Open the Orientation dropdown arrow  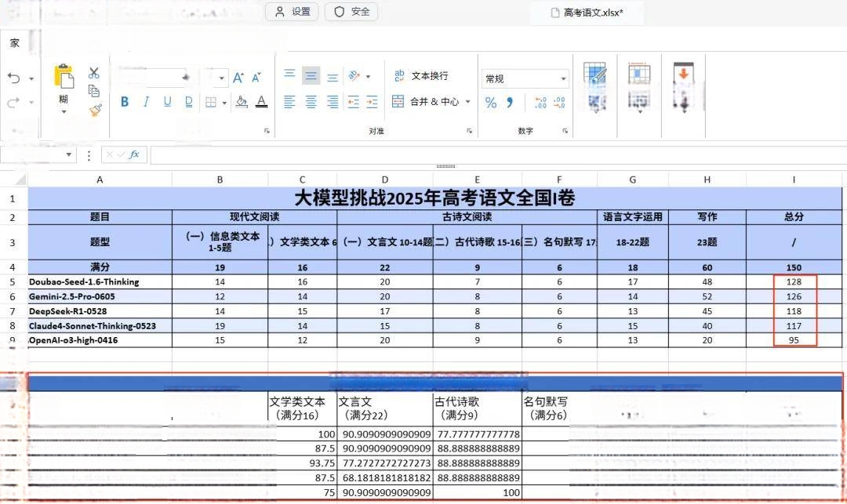coord(369,77)
